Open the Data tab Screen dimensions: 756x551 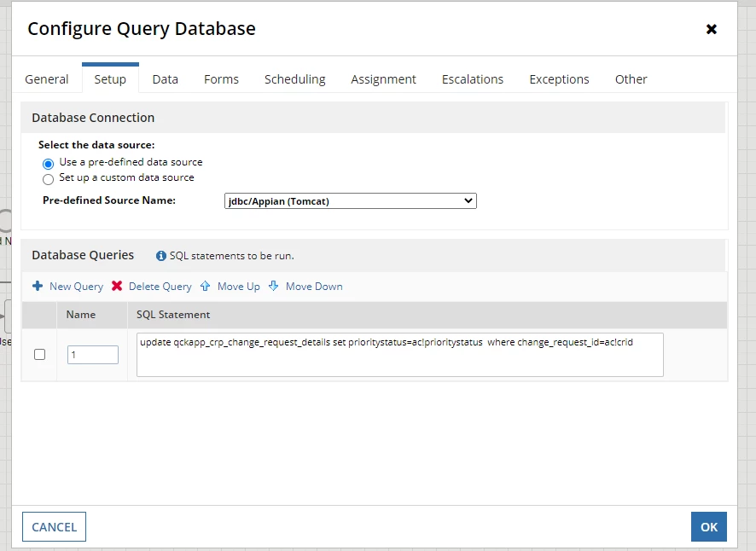(166, 79)
